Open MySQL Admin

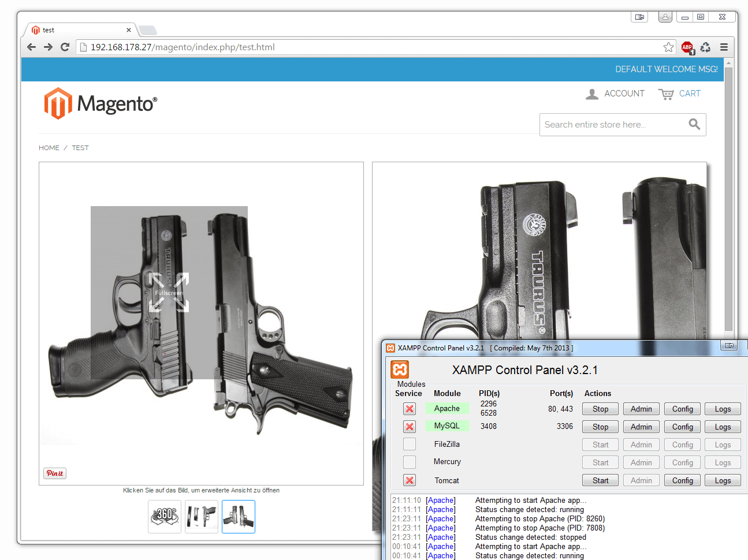pos(641,427)
